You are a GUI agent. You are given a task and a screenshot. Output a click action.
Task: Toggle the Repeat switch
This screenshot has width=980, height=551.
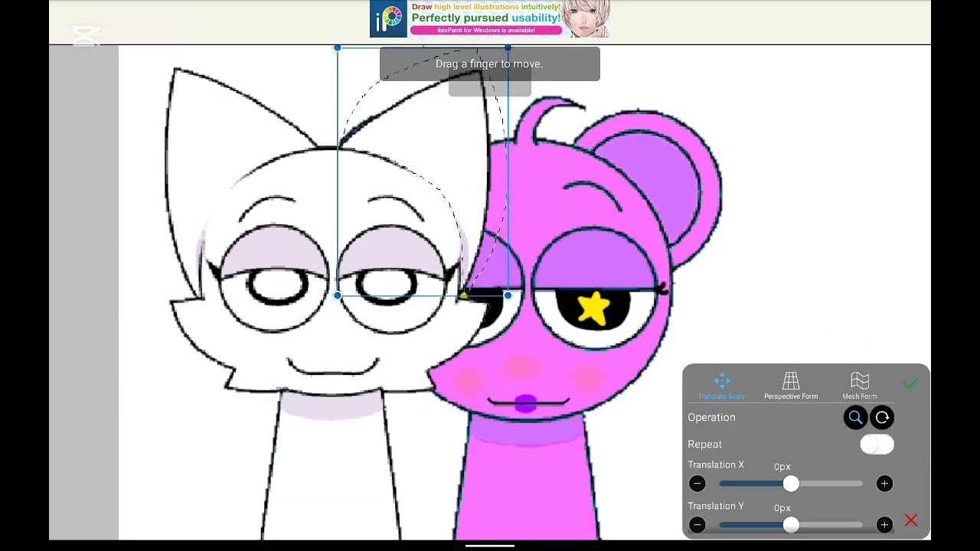[x=877, y=445]
